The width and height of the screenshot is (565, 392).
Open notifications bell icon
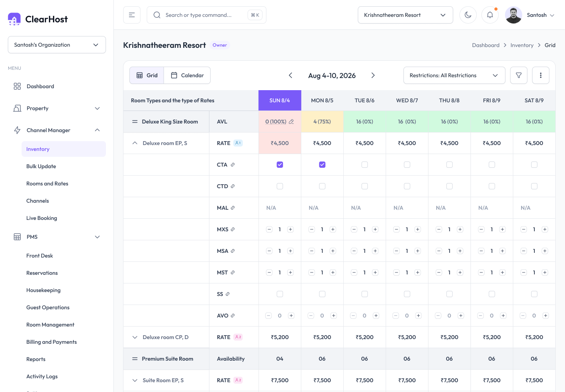point(490,15)
